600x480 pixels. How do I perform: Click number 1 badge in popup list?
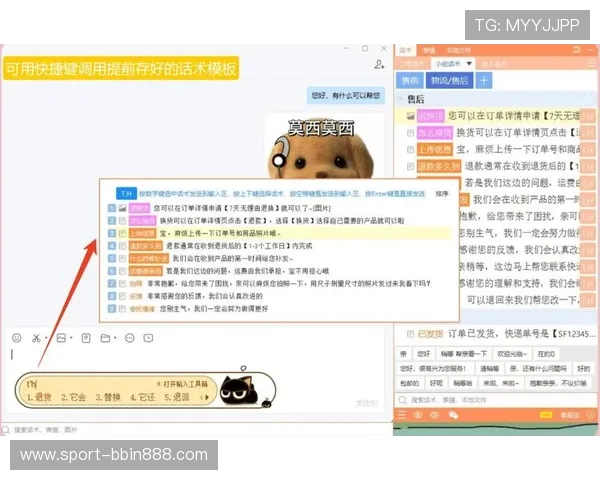tap(112, 208)
